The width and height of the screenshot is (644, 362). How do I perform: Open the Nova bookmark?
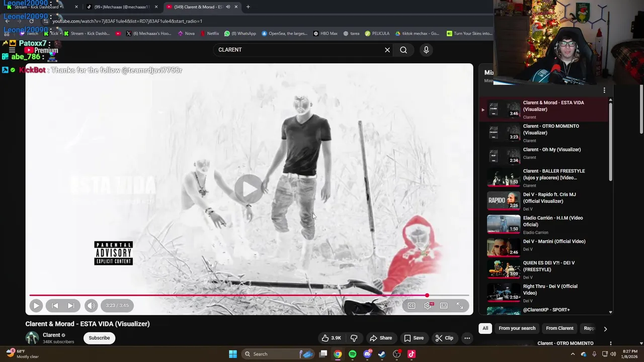186,34
